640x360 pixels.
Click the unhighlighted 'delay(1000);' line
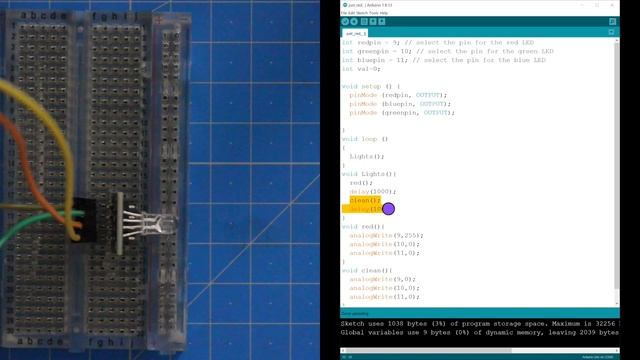[x=373, y=192]
